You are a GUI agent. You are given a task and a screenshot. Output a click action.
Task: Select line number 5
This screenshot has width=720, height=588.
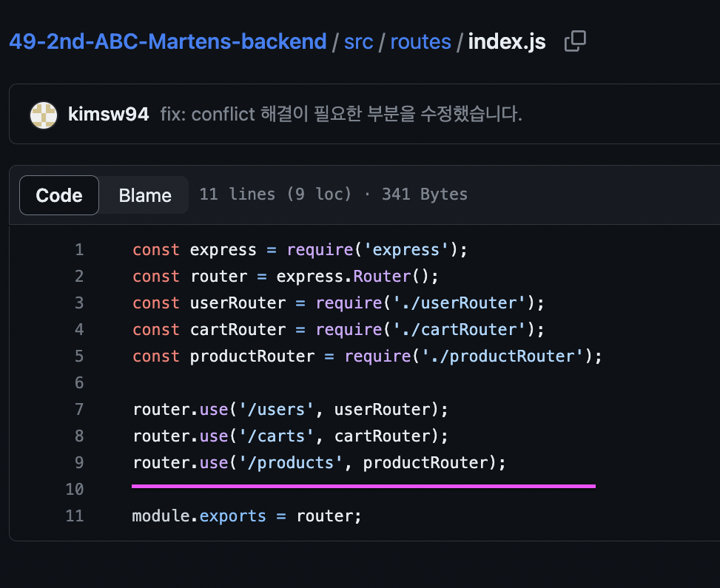tap(79, 356)
